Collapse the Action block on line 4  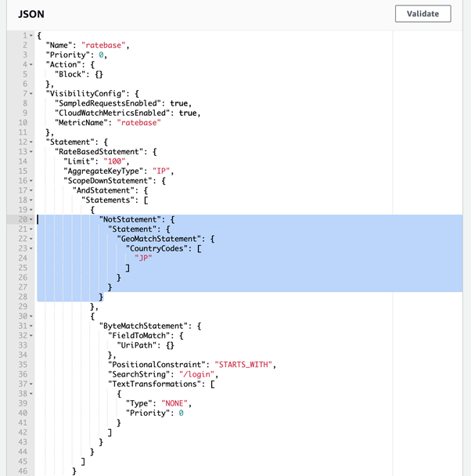[31, 64]
